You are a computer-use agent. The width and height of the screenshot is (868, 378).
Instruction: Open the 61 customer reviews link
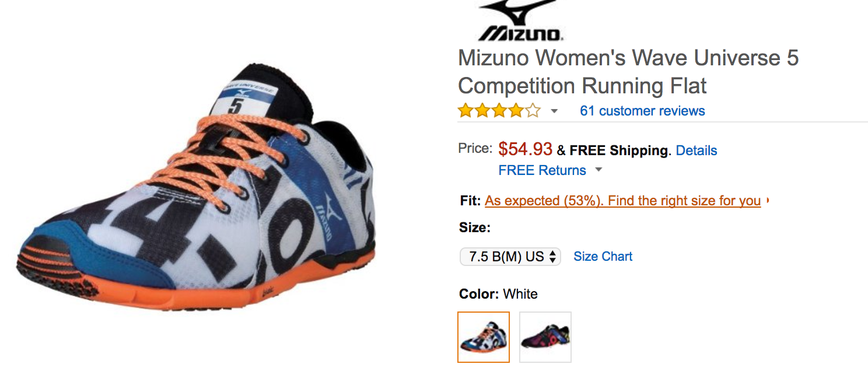point(642,111)
